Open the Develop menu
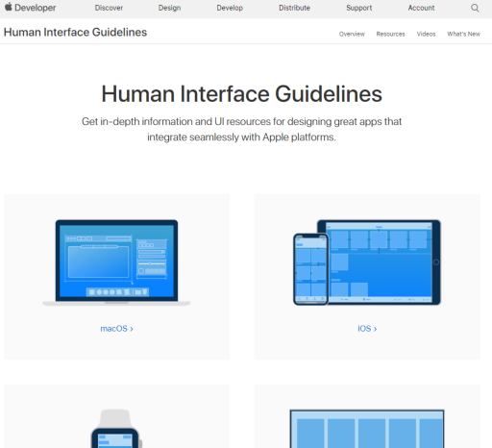The image size is (492, 448). pyautogui.click(x=230, y=8)
